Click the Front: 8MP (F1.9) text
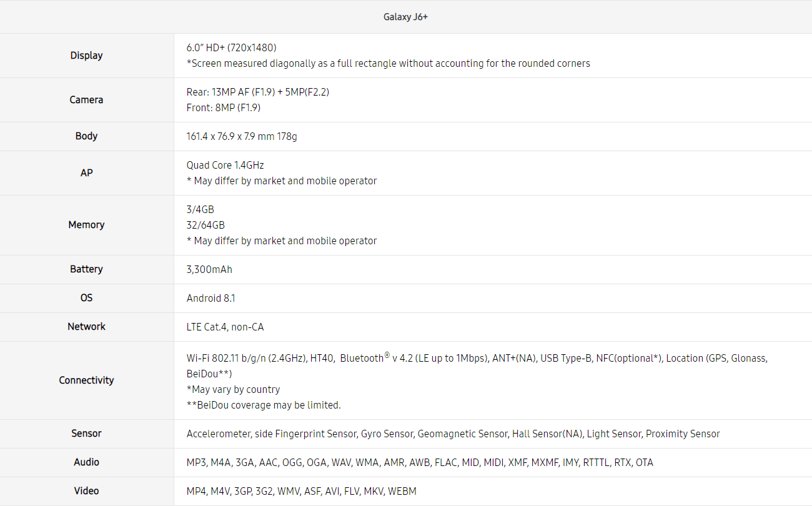This screenshot has width=812, height=506. point(223,107)
